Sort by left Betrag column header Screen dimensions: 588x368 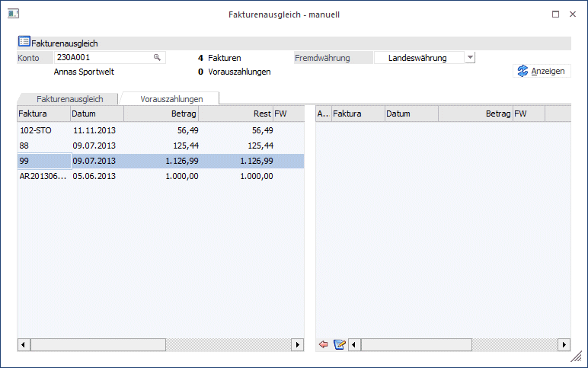[x=161, y=114]
